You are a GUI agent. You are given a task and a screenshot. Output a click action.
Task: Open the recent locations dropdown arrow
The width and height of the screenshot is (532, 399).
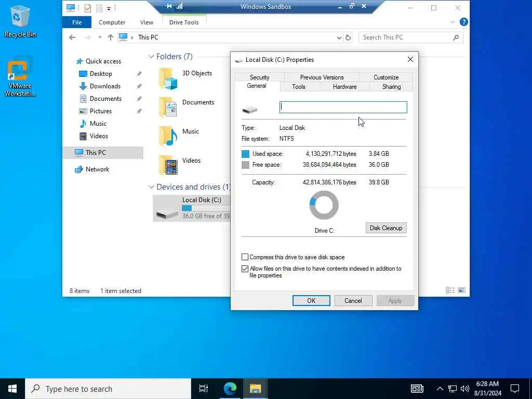coord(100,37)
